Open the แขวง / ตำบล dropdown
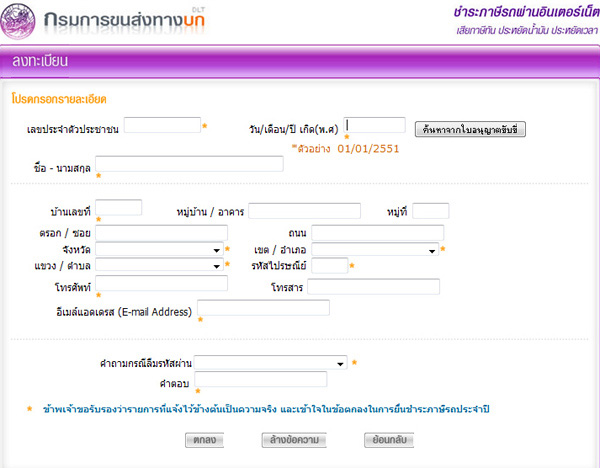The height and width of the screenshot is (468, 600). tap(160, 265)
